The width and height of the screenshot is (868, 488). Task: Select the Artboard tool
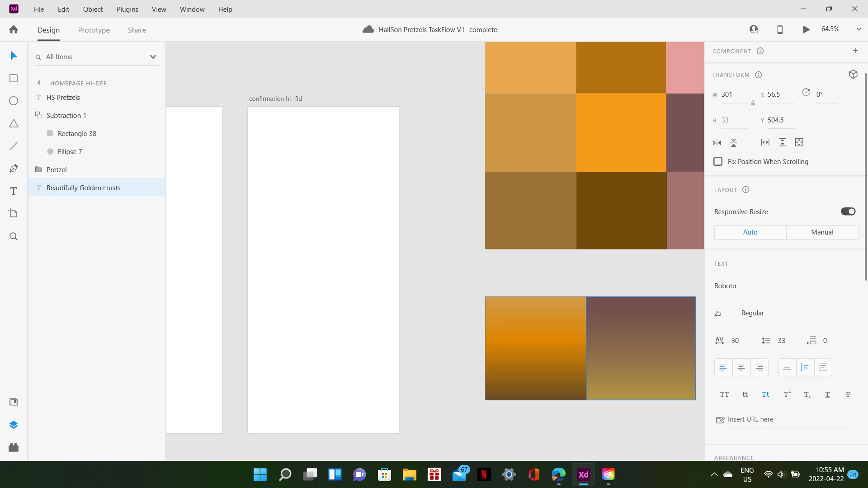pyautogui.click(x=14, y=213)
